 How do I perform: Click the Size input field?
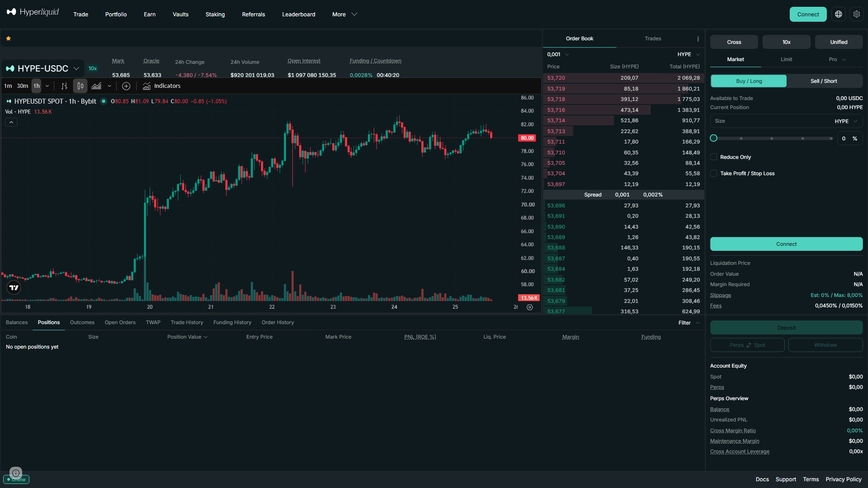coord(786,121)
